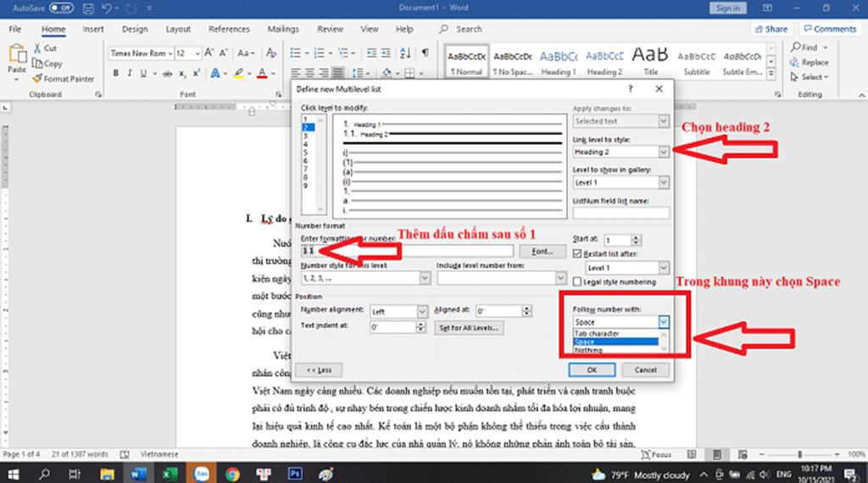Image resolution: width=868 pixels, height=483 pixels.
Task: Justify paragraph alignment
Action: pos(337,73)
